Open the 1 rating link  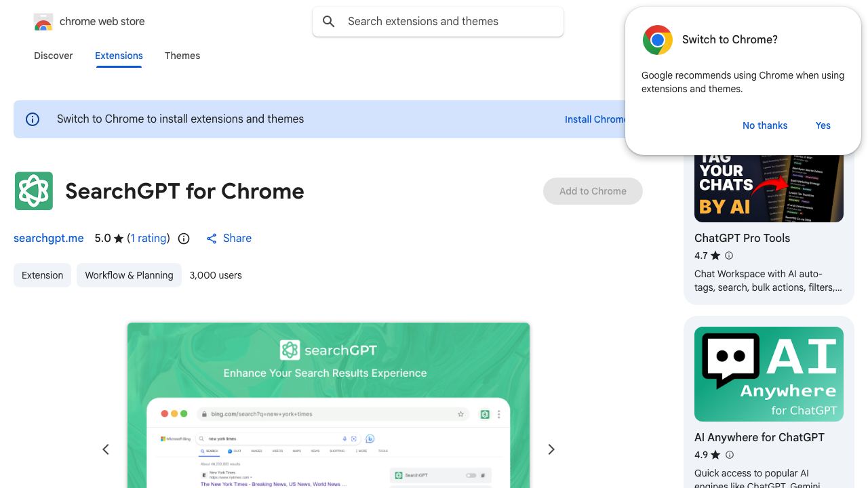[x=149, y=239]
